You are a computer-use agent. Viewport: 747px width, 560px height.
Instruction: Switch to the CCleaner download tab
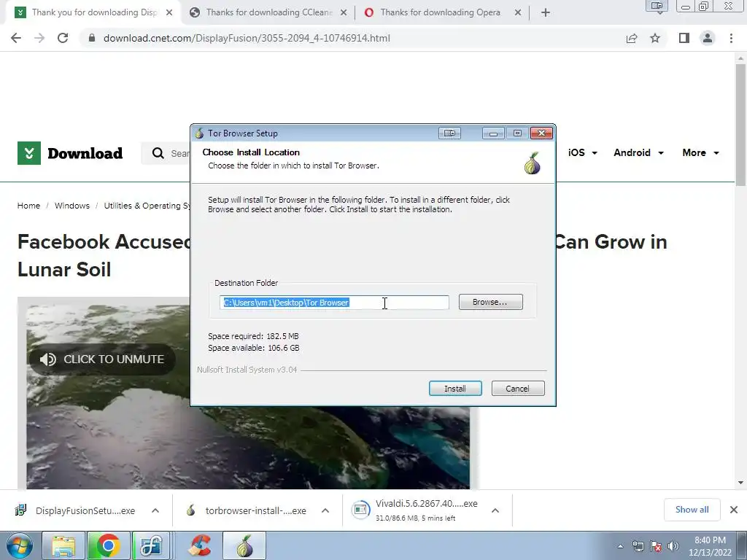(x=268, y=12)
